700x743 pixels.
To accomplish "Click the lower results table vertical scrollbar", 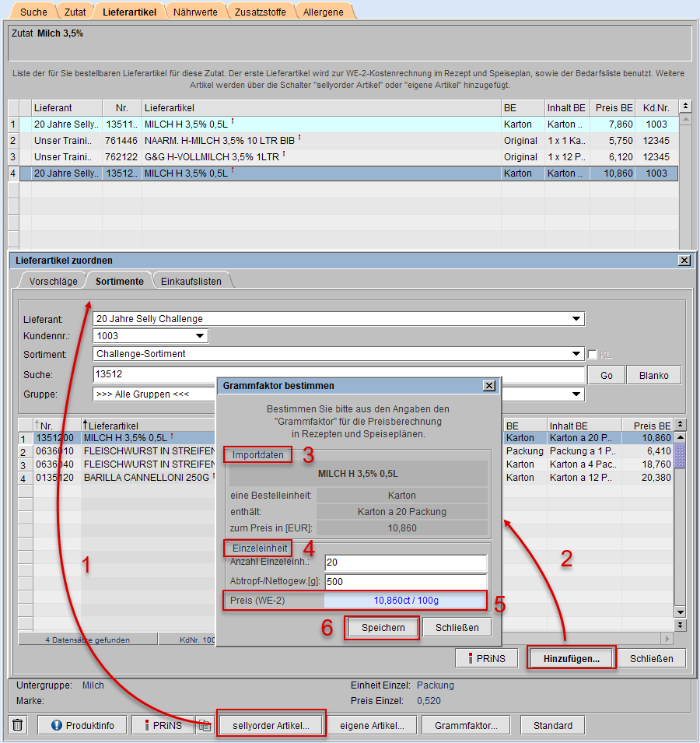I will pyautogui.click(x=681, y=529).
